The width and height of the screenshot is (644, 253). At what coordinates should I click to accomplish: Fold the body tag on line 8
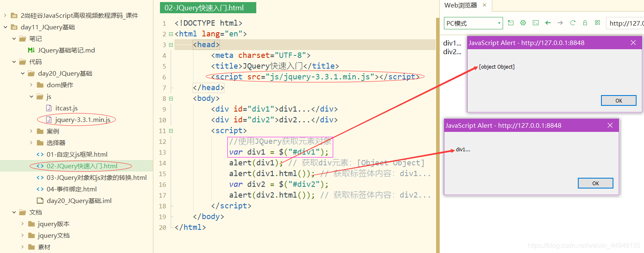pos(171,98)
